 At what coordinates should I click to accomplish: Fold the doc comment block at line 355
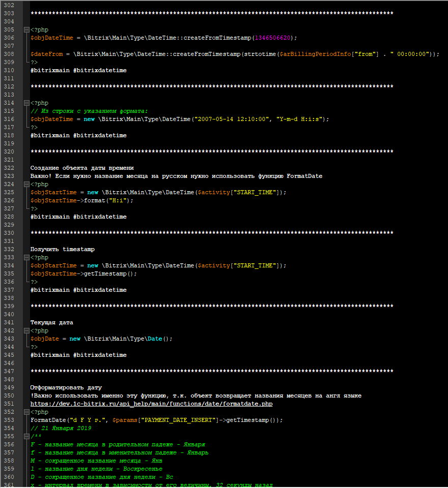26,436
